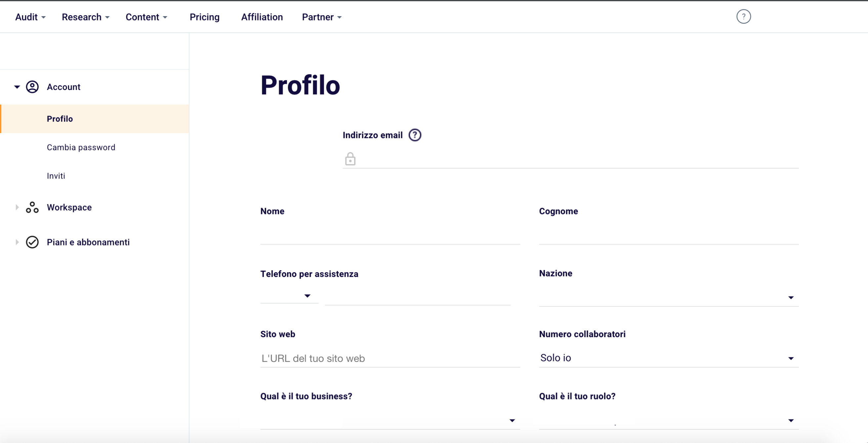Click the help question mark icon in top bar
The height and width of the screenshot is (443, 868).
click(x=743, y=17)
